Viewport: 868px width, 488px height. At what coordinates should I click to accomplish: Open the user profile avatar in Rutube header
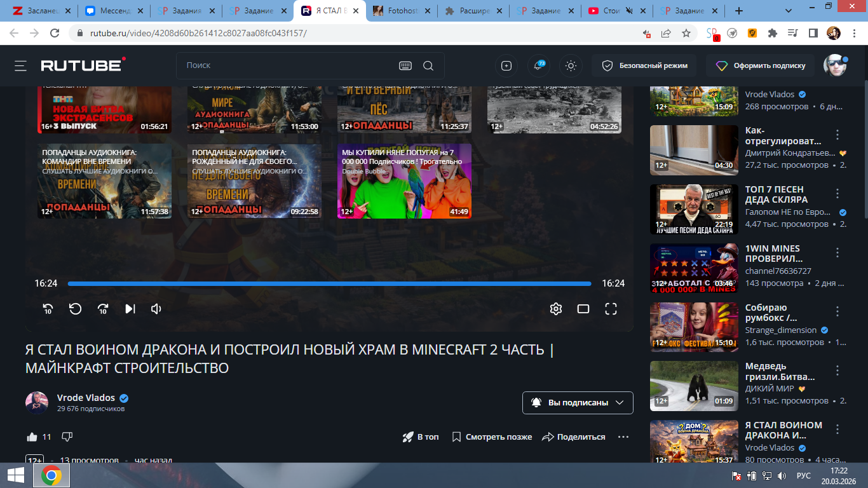click(x=835, y=65)
